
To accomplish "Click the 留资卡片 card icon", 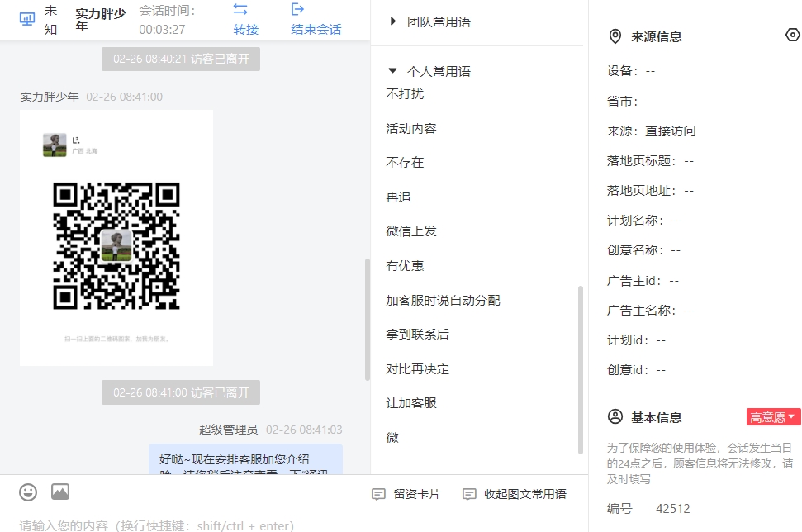I will 378,494.
